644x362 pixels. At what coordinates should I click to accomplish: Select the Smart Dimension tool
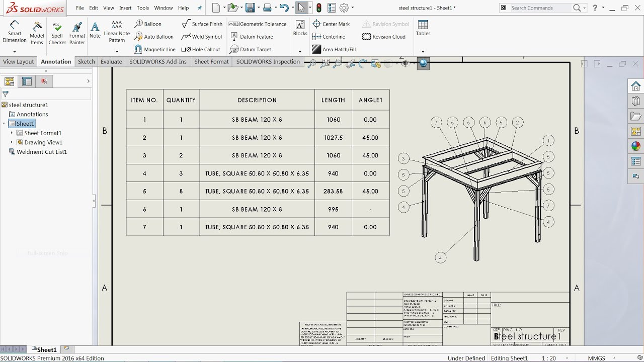point(14,31)
